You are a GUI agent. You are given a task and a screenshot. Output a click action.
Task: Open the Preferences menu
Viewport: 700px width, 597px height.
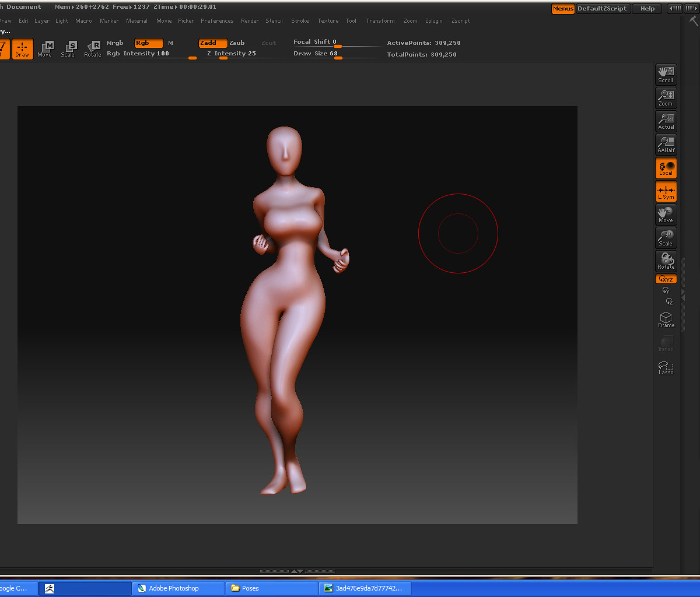coord(217,21)
